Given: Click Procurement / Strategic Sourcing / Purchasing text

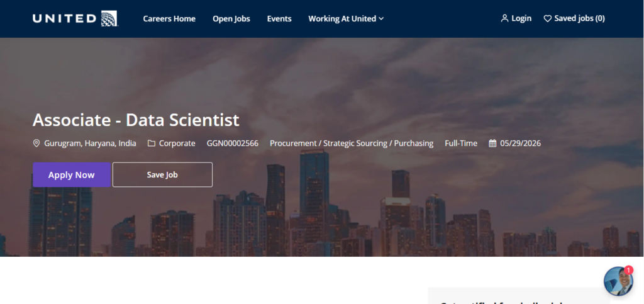Looking at the screenshot, I should 352,144.
